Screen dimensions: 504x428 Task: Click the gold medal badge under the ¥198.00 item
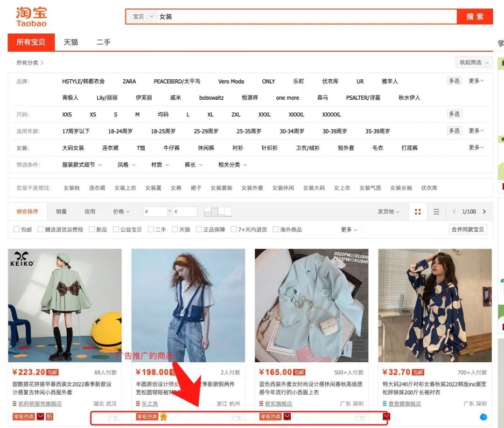click(164, 417)
